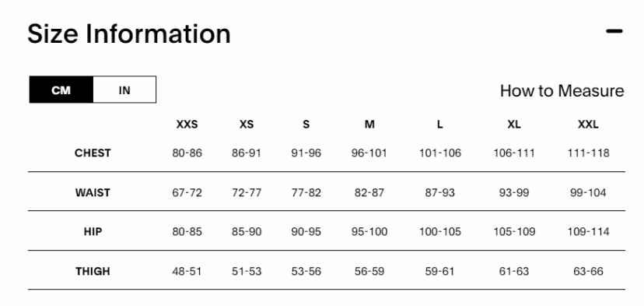Viewport: 644px width, 306px height.
Task: Click the M size column header
Action: pyautogui.click(x=369, y=125)
